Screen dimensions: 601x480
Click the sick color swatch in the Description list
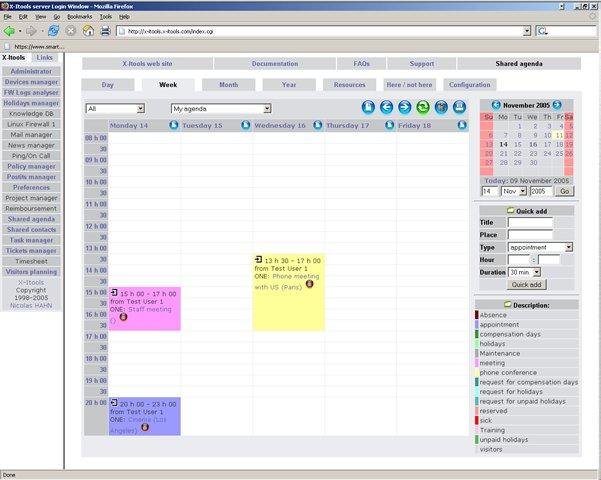point(477,420)
